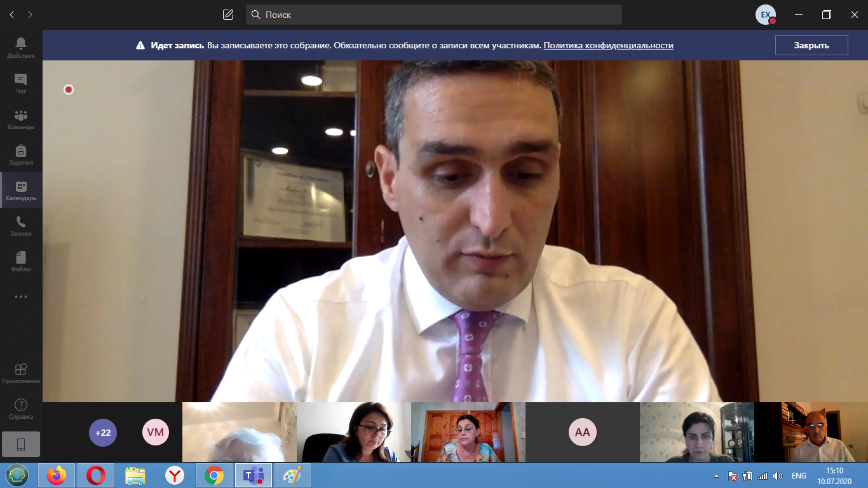The height and width of the screenshot is (488, 868).
Task: Expand more apps ellipsis in sidebar
Action: tap(21, 297)
